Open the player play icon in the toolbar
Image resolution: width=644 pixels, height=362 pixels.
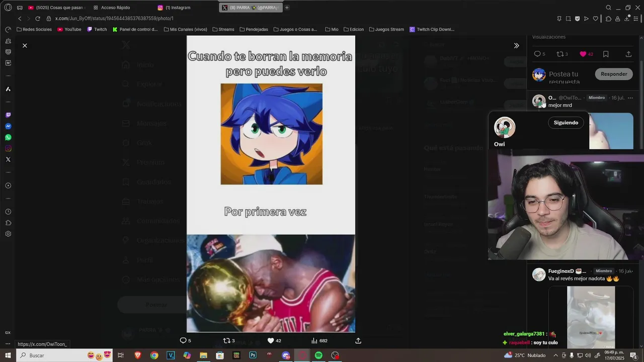coord(586,19)
